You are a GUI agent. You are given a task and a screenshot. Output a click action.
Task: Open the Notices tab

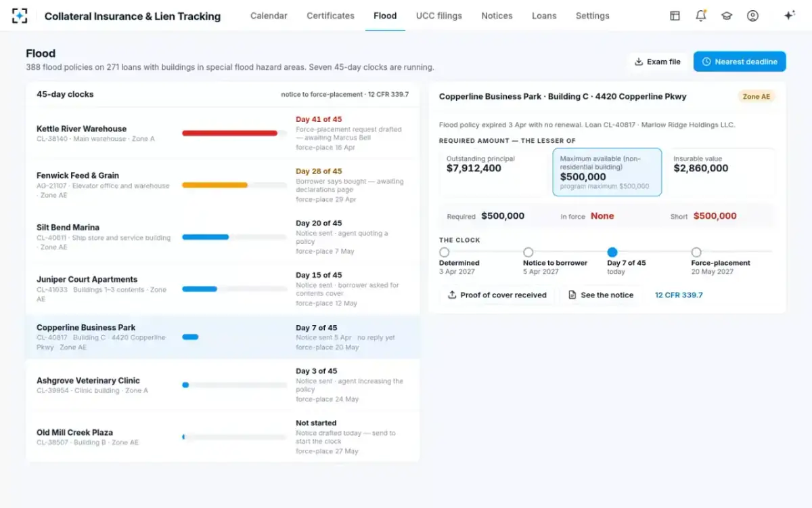pos(497,16)
